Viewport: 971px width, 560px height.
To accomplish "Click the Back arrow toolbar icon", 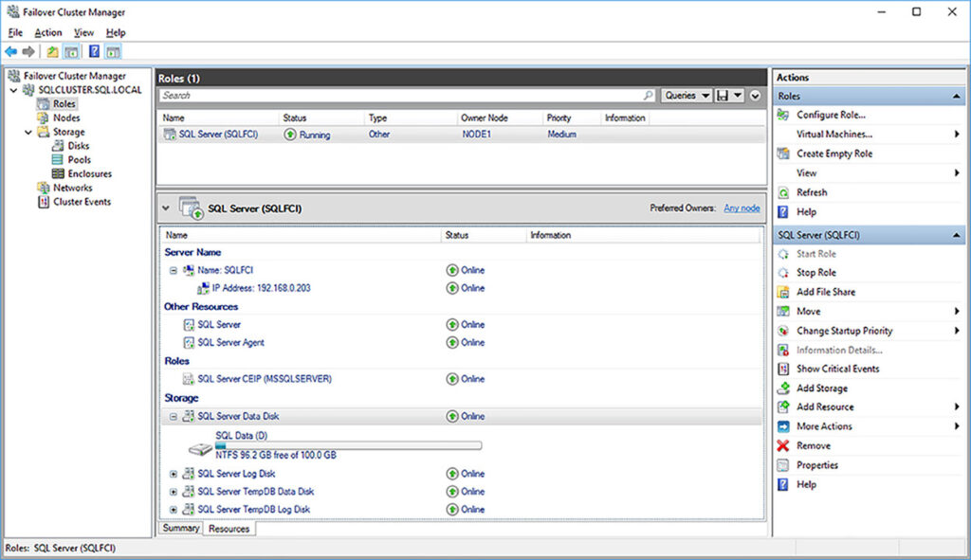I will pyautogui.click(x=11, y=52).
